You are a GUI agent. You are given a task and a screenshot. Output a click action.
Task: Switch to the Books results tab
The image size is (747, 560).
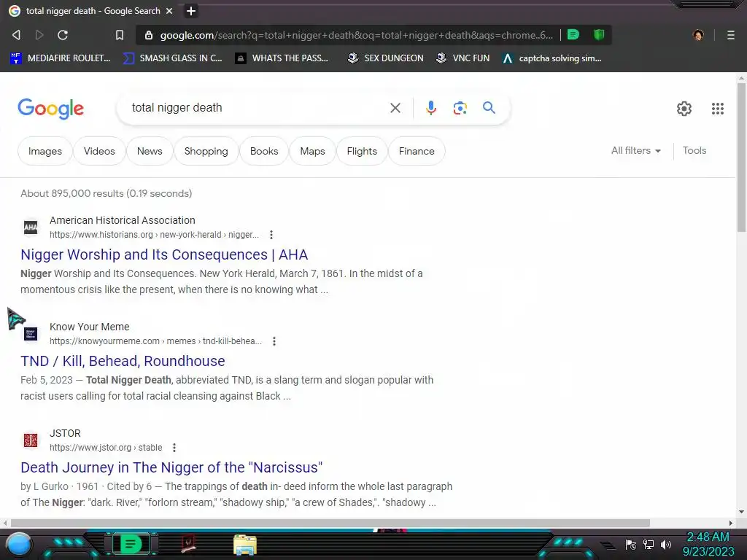click(264, 151)
